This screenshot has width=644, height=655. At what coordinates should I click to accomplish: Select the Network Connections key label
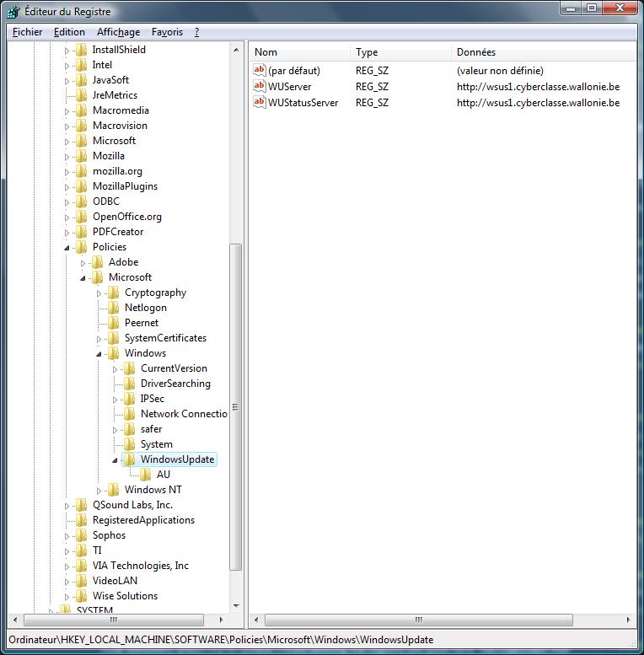pyautogui.click(x=184, y=414)
